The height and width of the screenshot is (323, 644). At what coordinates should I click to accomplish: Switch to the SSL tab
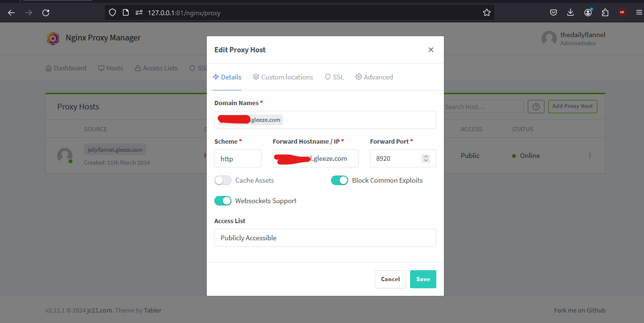334,77
